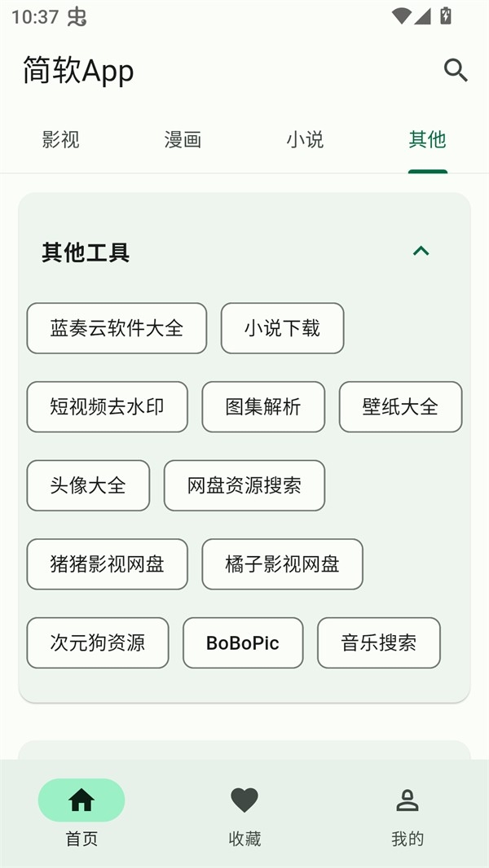Switch to the 漫画 tab
489x868 pixels.
(x=183, y=140)
